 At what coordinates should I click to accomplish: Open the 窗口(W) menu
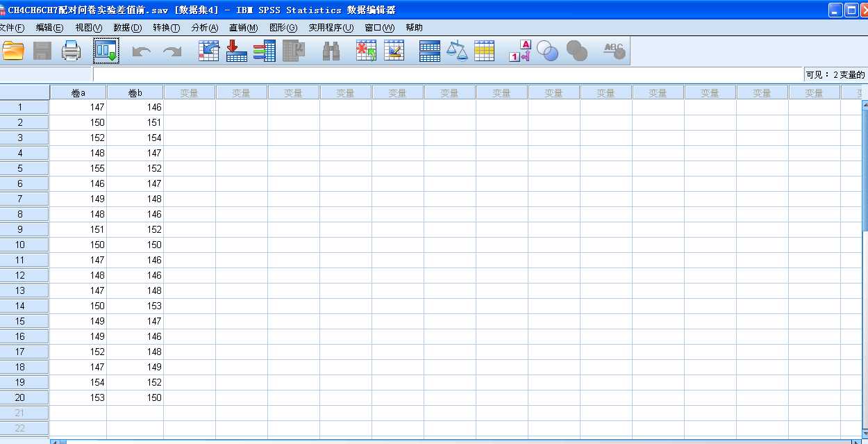(379, 28)
